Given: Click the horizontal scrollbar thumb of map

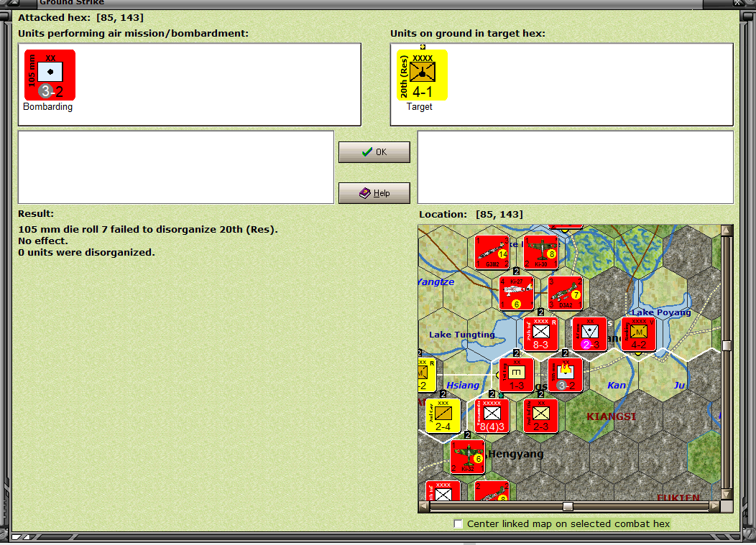Looking at the screenshot, I should [568, 506].
